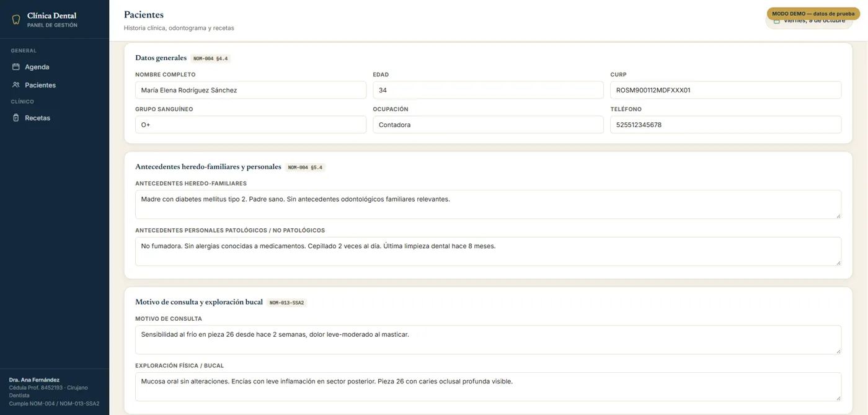Click heading "Motivo de consulta y exploración bucal"
Viewport: 868px width, 415px height.
[199, 302]
